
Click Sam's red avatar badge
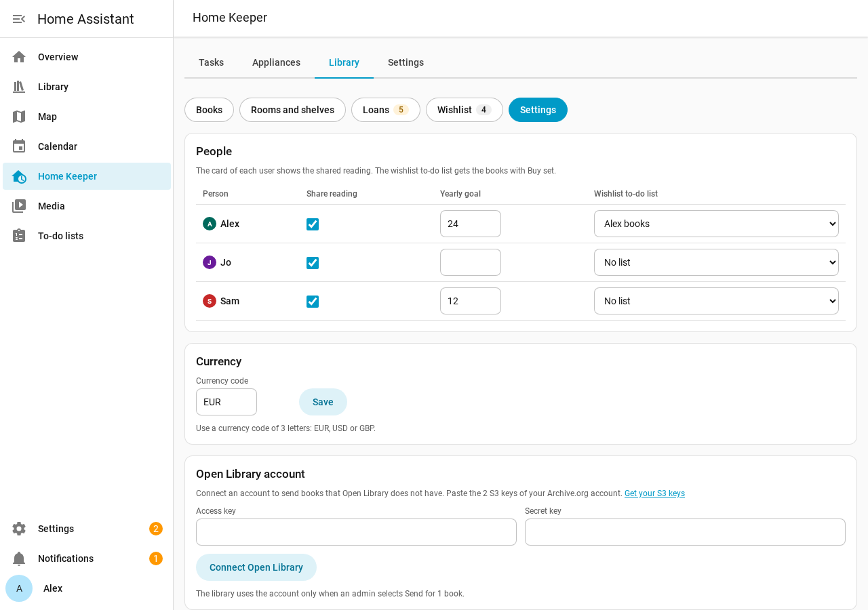[x=210, y=301]
